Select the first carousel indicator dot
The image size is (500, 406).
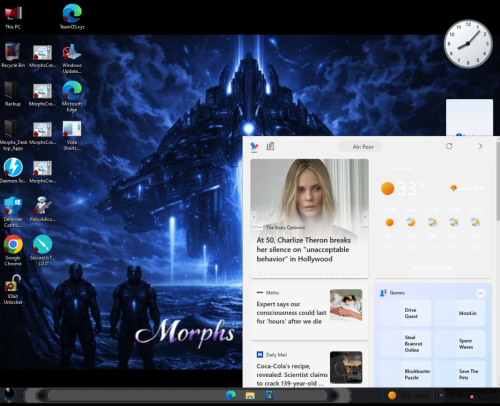[x=260, y=274]
